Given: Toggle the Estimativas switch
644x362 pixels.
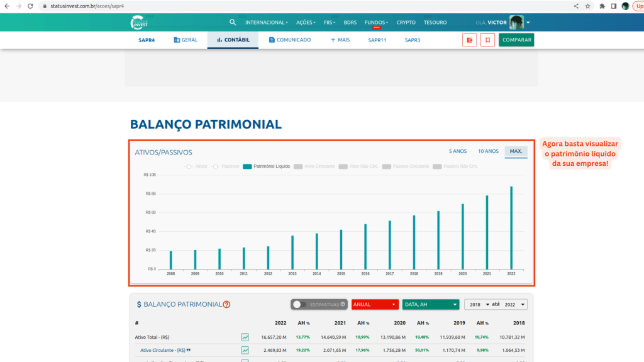Looking at the screenshot, I should (301, 305).
